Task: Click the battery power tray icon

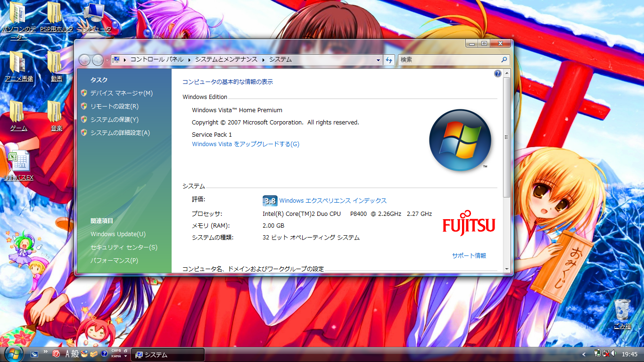Action: click(x=597, y=354)
